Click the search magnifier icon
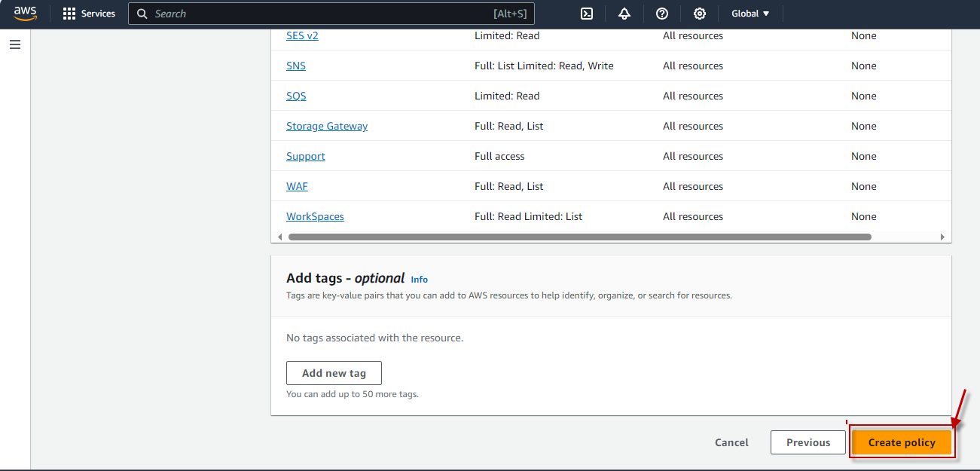This screenshot has height=471, width=980. click(142, 14)
